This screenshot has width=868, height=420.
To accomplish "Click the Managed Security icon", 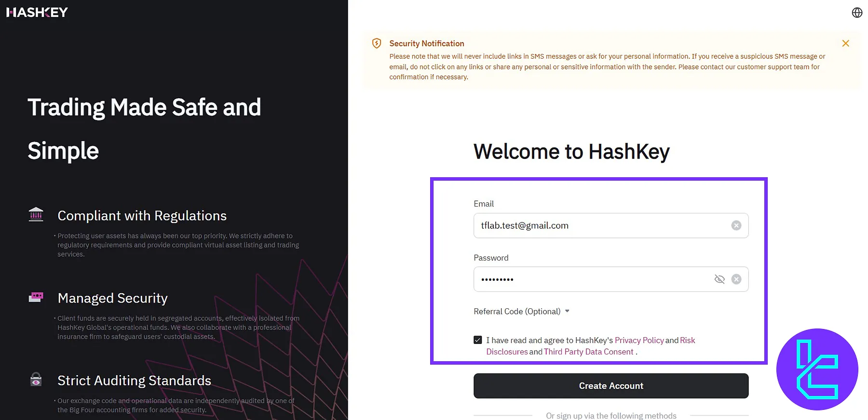I will pyautogui.click(x=36, y=297).
